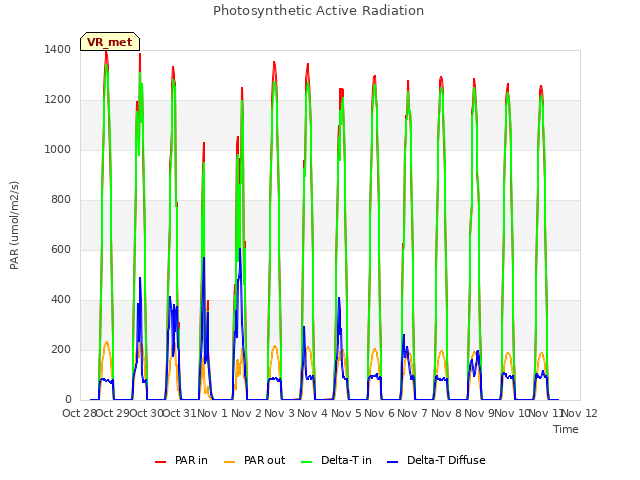Click the Photosynthetic Active Radiation chart title
This screenshot has width=640, height=480.
tap(318, 11)
